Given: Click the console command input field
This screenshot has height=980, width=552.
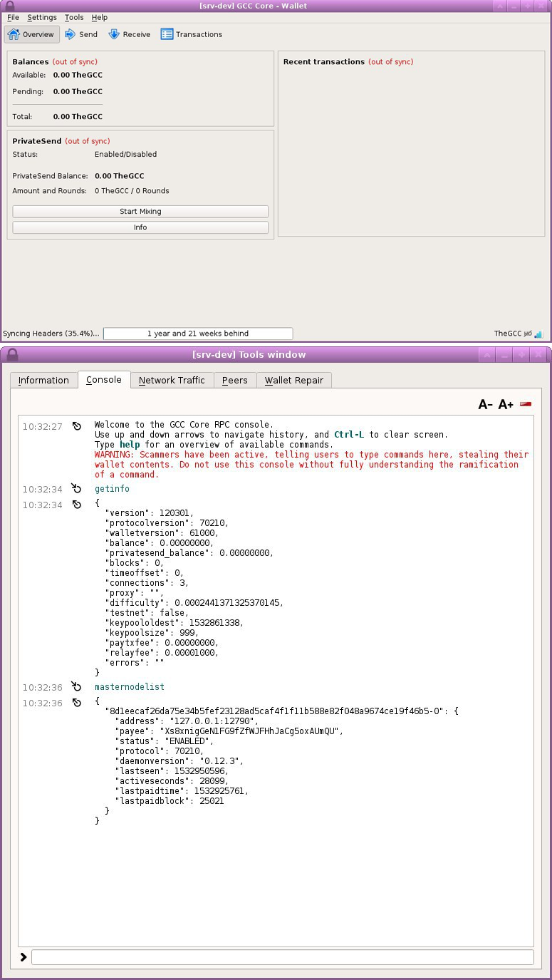Looking at the screenshot, I should [282, 957].
